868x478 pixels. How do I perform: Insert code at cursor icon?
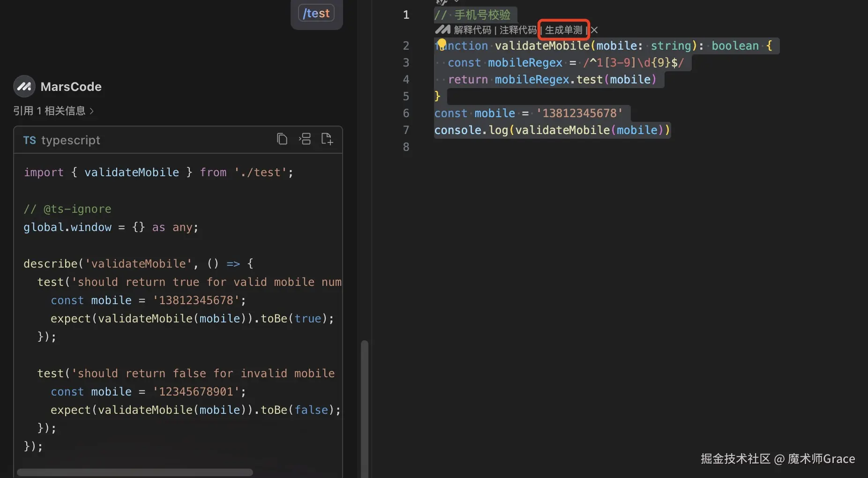tap(305, 139)
